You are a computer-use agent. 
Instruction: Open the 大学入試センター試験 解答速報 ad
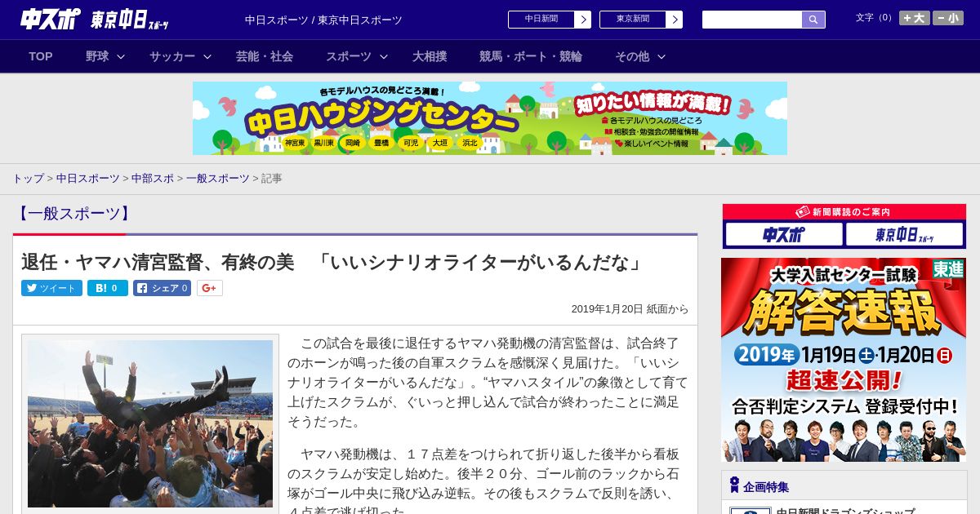(844, 360)
